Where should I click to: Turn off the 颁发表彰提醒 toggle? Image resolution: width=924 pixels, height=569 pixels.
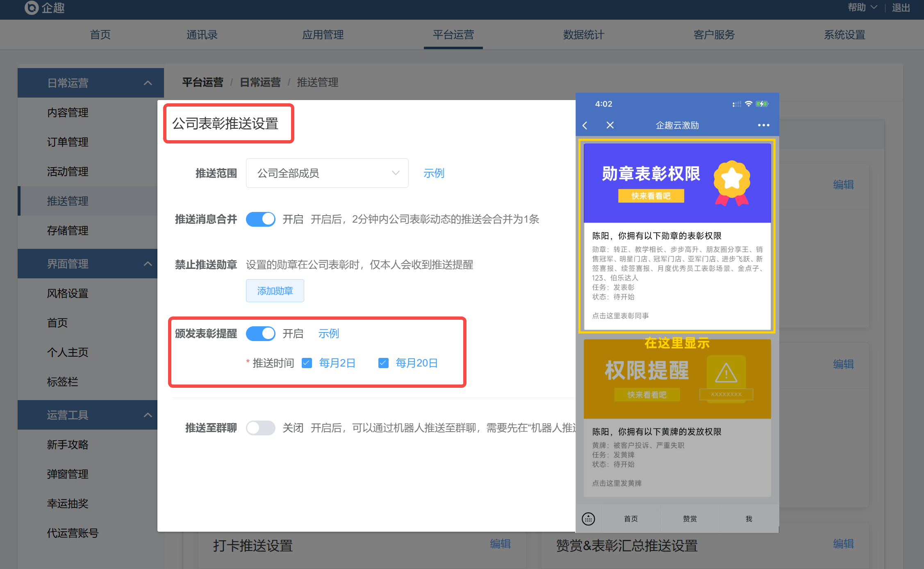(261, 334)
